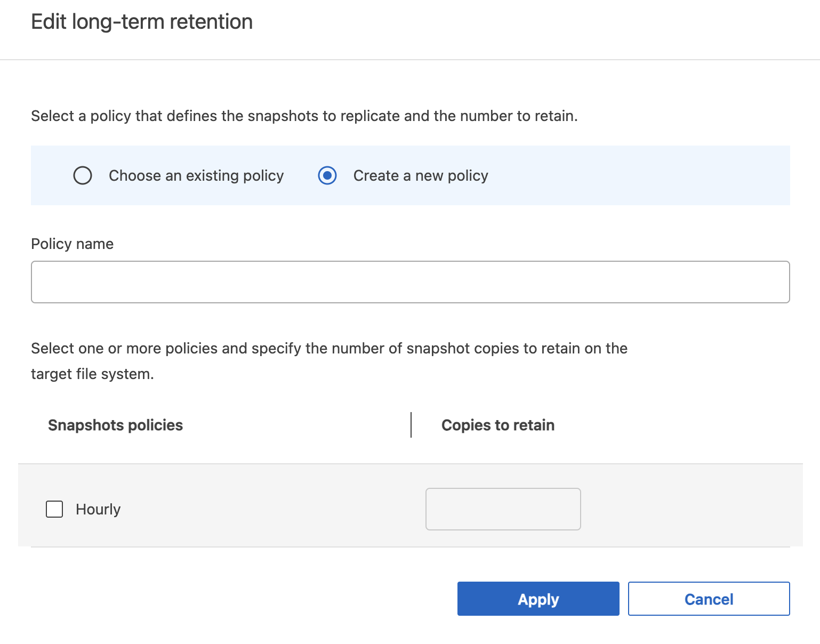
Task: Click the Edit long-term retention title
Action: (x=142, y=21)
